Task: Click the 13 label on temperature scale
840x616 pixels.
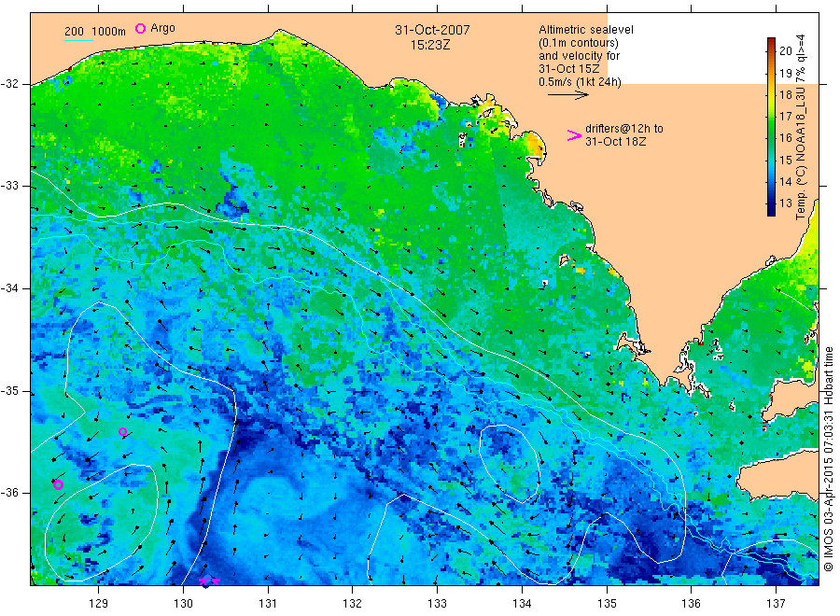Action: coord(786,203)
